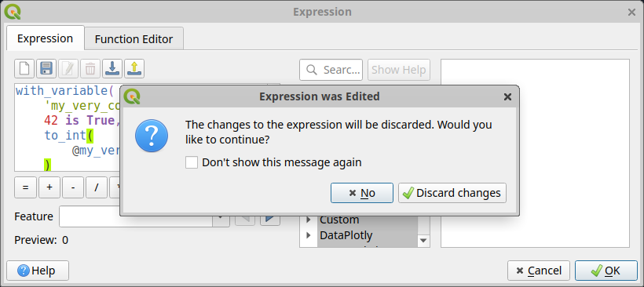The height and width of the screenshot is (287, 644).
Task: Click the function list scrollbar down arrow
Action: [x=423, y=241]
